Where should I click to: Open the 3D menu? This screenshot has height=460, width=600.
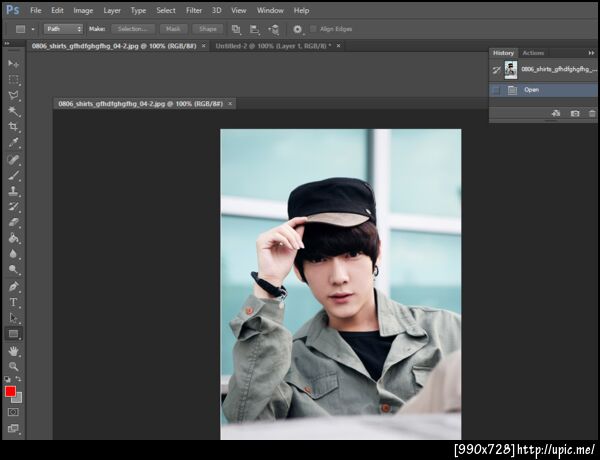pyautogui.click(x=217, y=11)
